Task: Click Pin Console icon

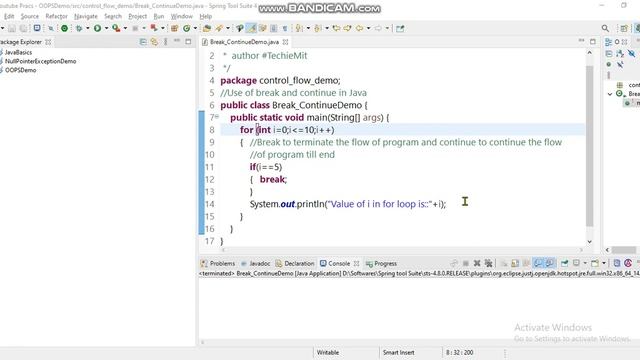Action: pos(564,263)
